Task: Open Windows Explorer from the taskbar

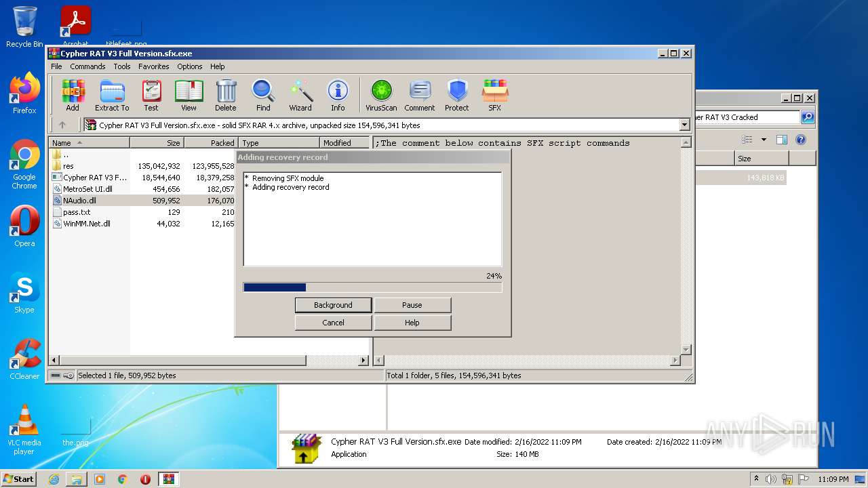Action: [77, 479]
